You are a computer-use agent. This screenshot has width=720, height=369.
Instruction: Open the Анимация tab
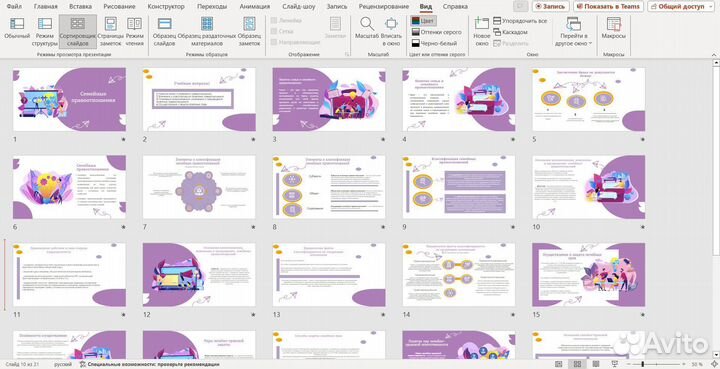tap(255, 6)
